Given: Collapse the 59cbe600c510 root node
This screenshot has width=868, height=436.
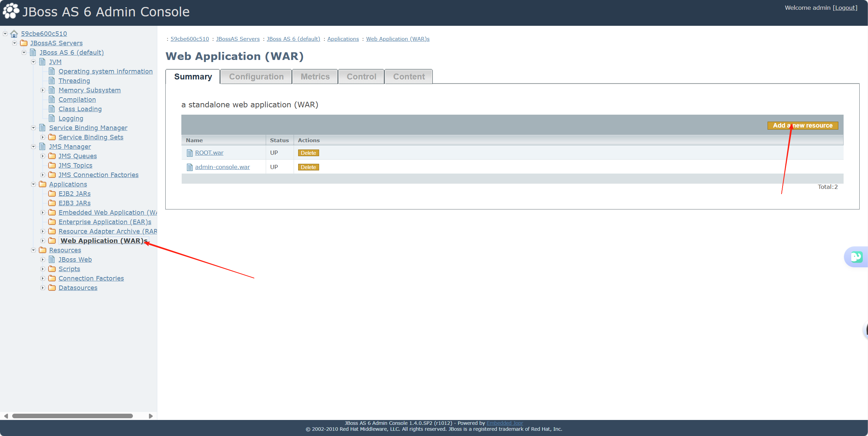Looking at the screenshot, I should [5, 34].
